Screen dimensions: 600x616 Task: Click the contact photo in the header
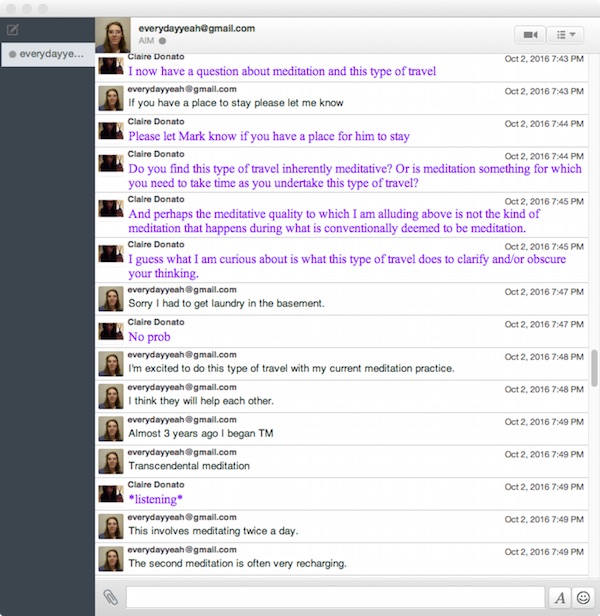[113, 35]
